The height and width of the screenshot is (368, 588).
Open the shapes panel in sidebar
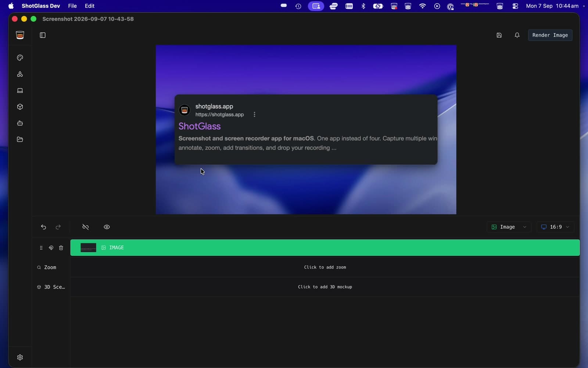click(x=20, y=74)
